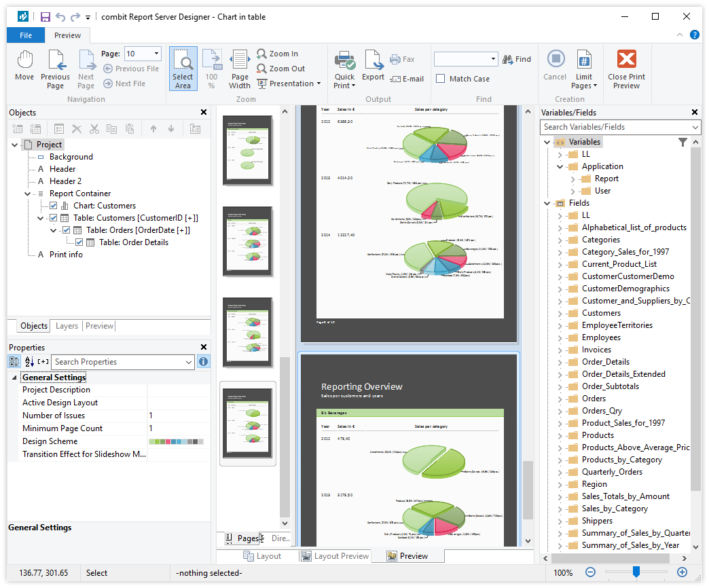
Task: Set zoom to 100 % icon
Action: click(x=212, y=69)
